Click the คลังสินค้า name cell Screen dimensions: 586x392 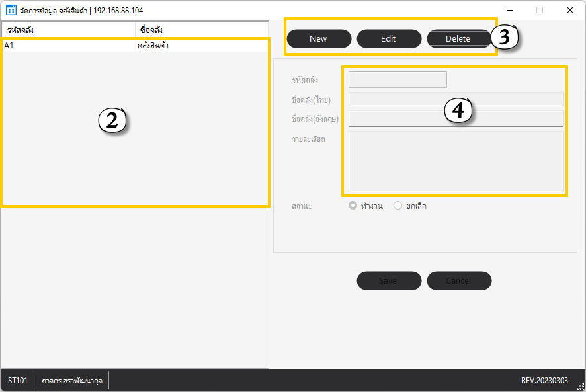pyautogui.click(x=153, y=46)
